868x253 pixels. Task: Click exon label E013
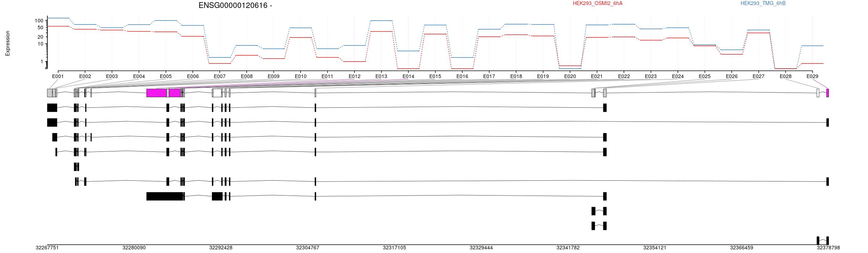pos(381,76)
